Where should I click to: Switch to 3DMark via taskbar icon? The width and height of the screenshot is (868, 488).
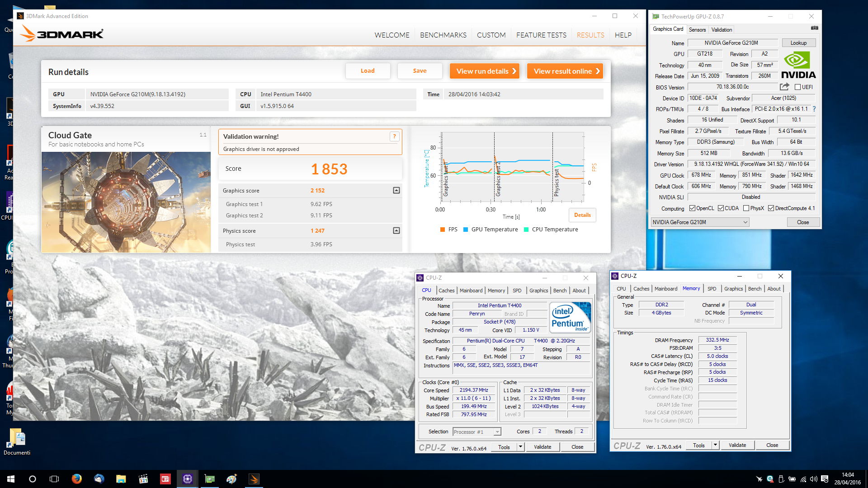[x=254, y=479]
